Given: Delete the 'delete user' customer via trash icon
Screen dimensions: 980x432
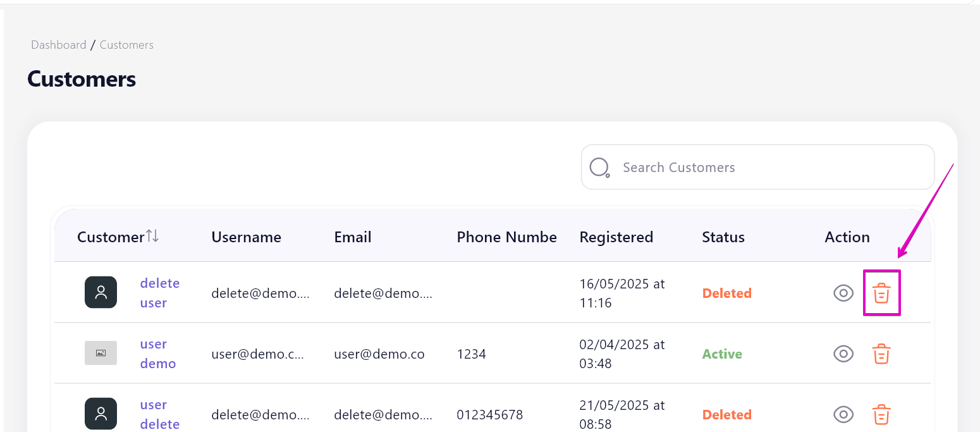Looking at the screenshot, I should click(x=881, y=293).
